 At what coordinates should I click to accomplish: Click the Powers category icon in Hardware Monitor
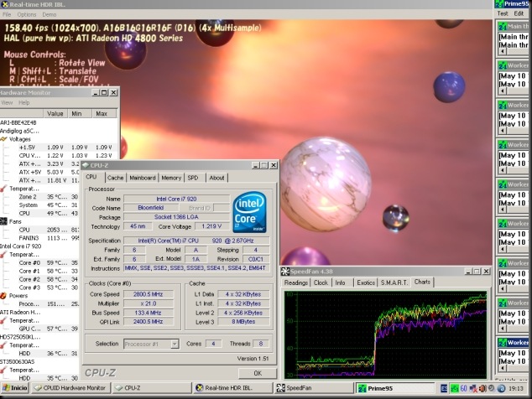pyautogui.click(x=5, y=295)
